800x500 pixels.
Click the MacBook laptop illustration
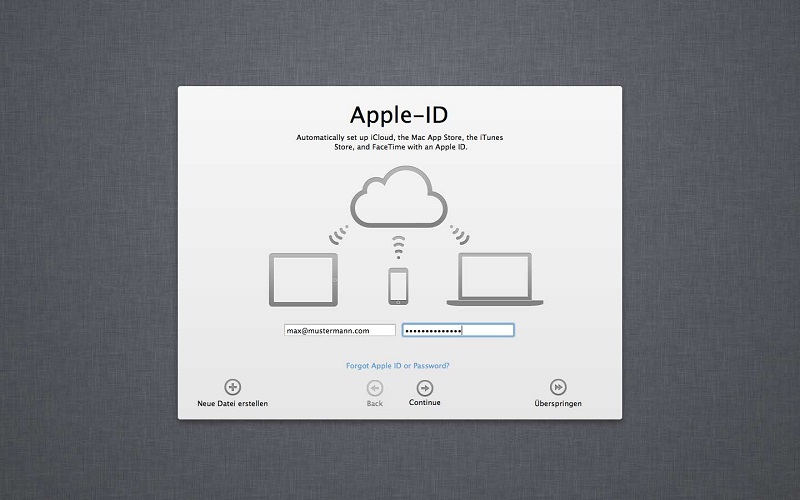point(495,279)
